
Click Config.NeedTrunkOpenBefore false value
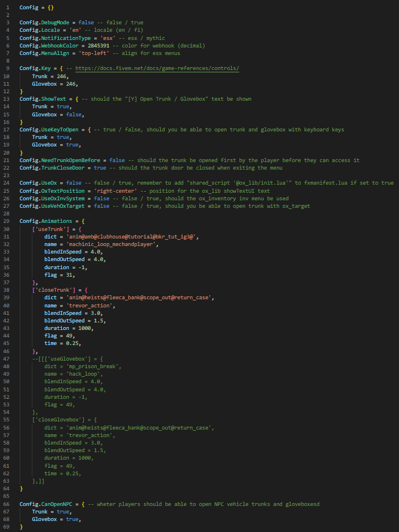click(x=117, y=160)
